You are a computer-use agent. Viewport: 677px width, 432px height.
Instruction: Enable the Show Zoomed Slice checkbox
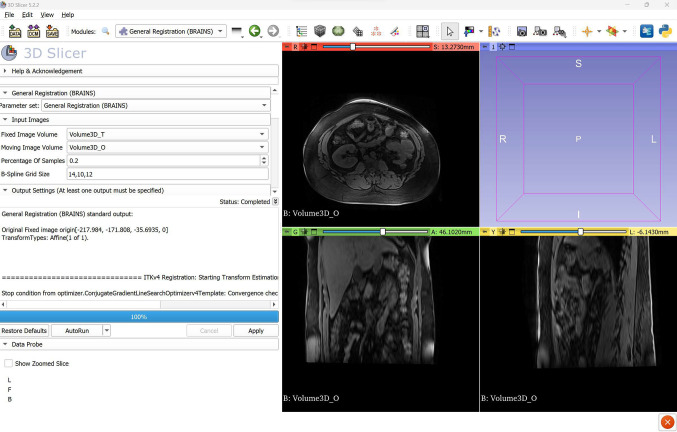point(9,363)
